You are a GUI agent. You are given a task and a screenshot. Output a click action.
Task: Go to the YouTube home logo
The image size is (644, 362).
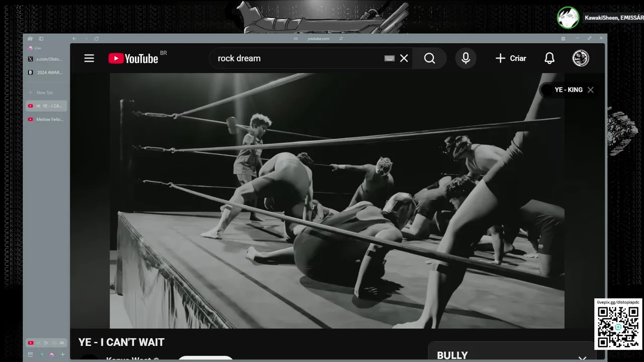(x=134, y=58)
